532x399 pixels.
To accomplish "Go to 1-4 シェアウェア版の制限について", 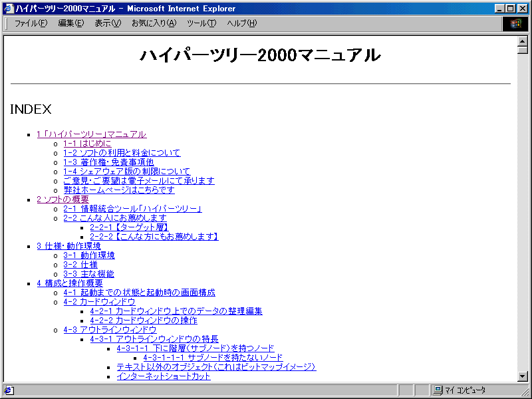I will pyautogui.click(x=127, y=172).
